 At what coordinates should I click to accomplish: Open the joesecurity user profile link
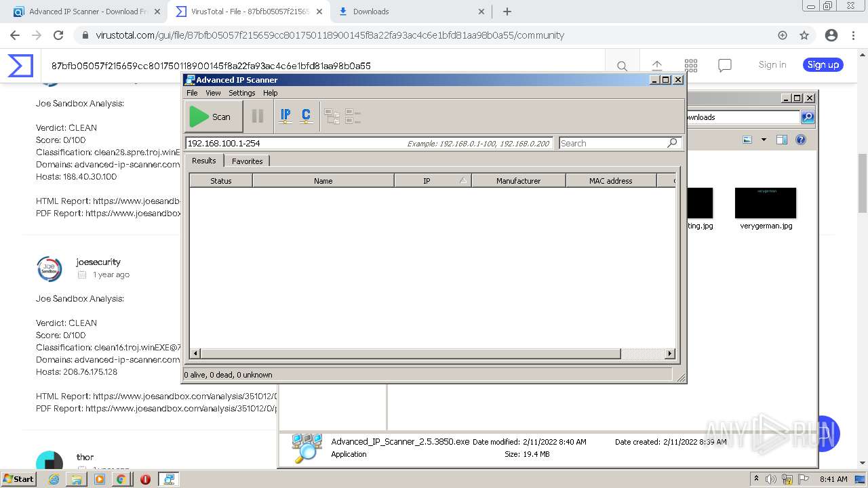click(98, 262)
